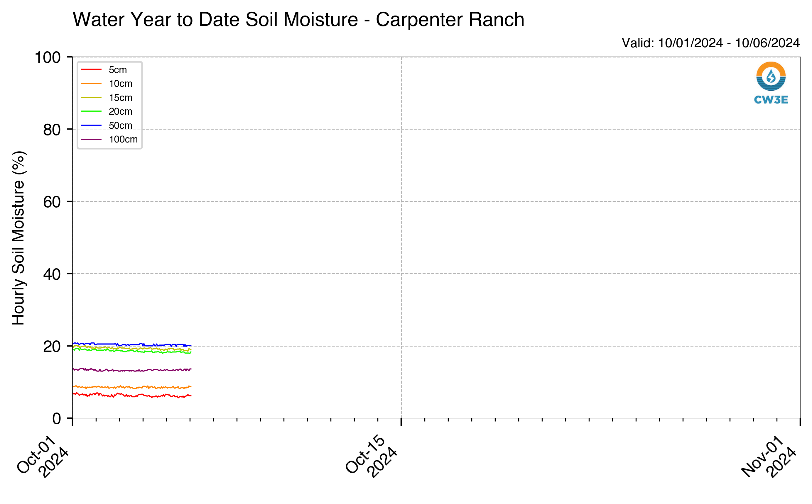Click the green 20cm legend swatch
The image size is (812, 504).
[91, 111]
